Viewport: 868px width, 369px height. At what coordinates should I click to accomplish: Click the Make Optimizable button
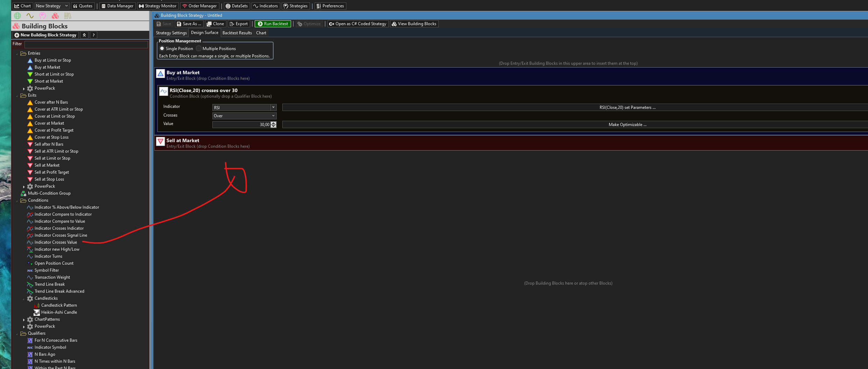pos(627,125)
